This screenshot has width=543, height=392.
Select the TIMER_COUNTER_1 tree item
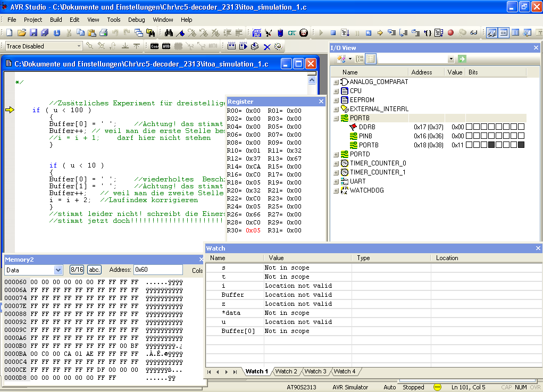(x=378, y=172)
